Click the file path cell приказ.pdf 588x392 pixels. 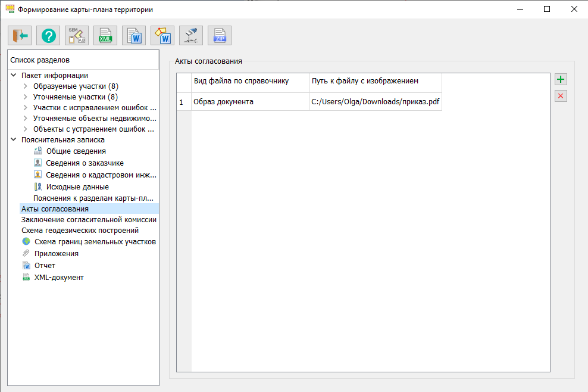[375, 102]
